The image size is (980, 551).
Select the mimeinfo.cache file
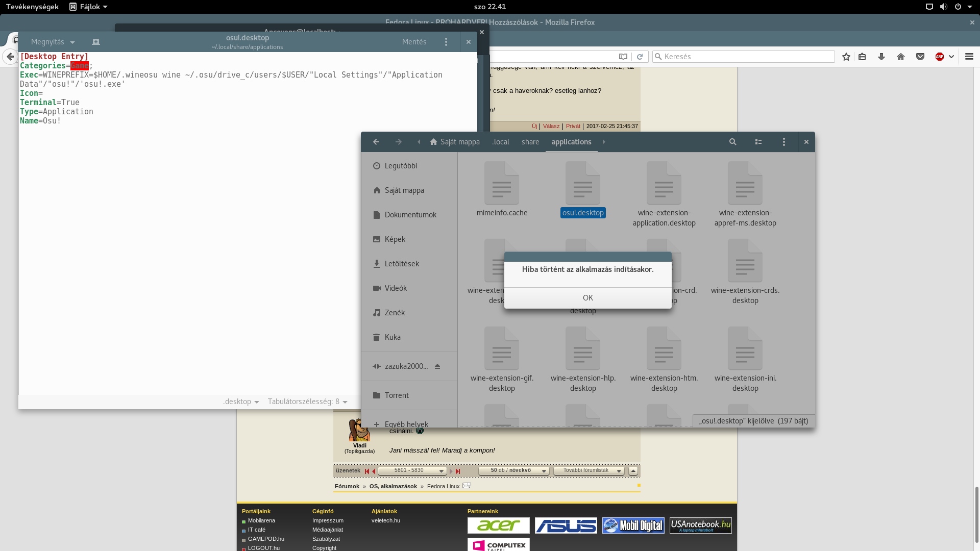tap(502, 189)
